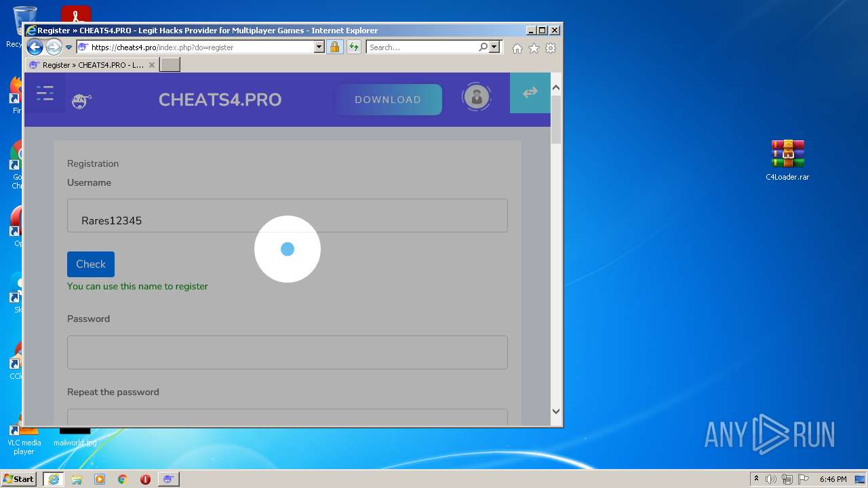Screen dimensions: 868x488
Task: Click the search magnifier icon
Action: pos(483,47)
